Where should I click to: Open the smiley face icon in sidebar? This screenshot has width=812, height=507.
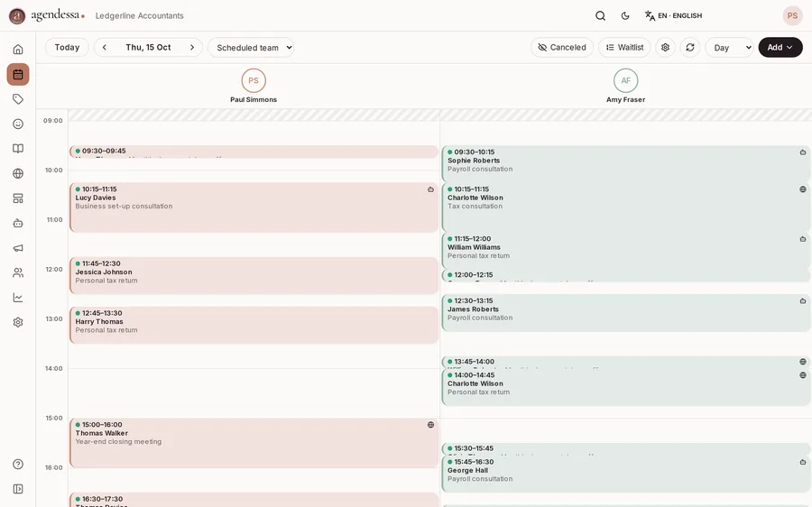(x=18, y=124)
